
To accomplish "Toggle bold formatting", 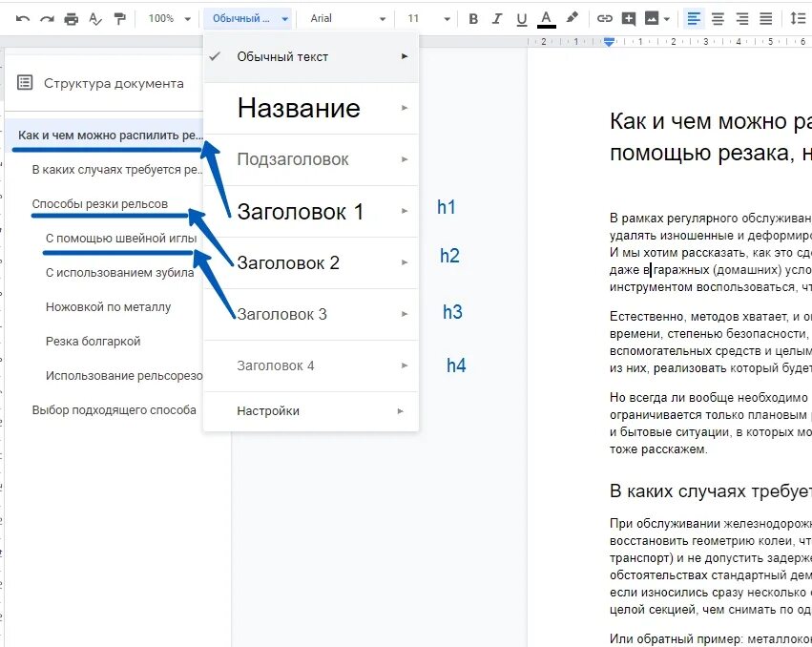I will point(473,19).
